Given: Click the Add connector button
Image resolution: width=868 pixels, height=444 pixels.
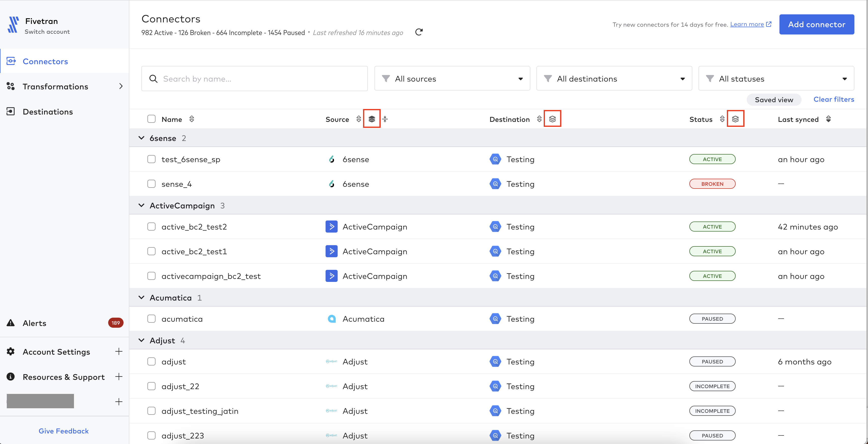Looking at the screenshot, I should pos(816,24).
